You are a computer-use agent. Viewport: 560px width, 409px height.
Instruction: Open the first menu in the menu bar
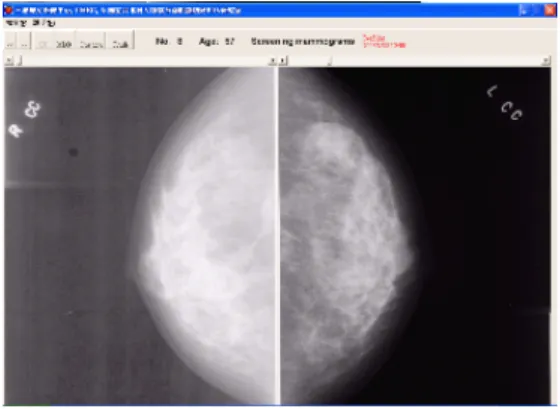pyautogui.click(x=16, y=23)
